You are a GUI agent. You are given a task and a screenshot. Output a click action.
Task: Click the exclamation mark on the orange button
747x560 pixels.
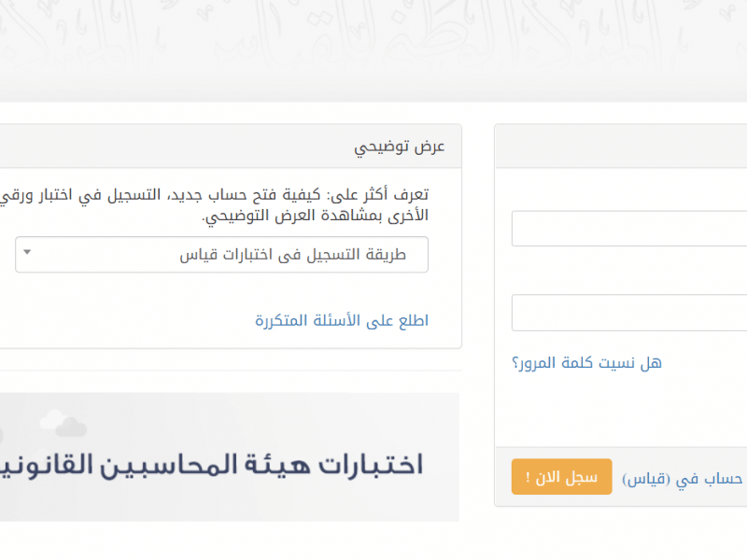coord(528,477)
